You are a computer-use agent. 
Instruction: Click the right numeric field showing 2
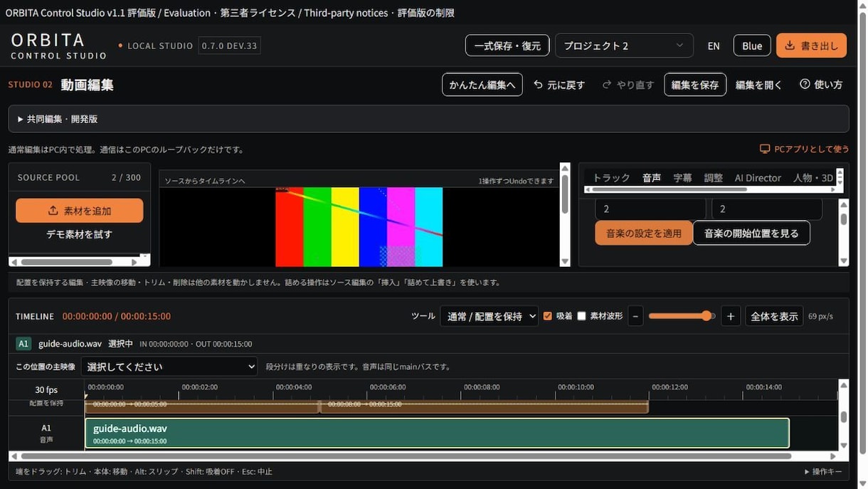point(767,209)
